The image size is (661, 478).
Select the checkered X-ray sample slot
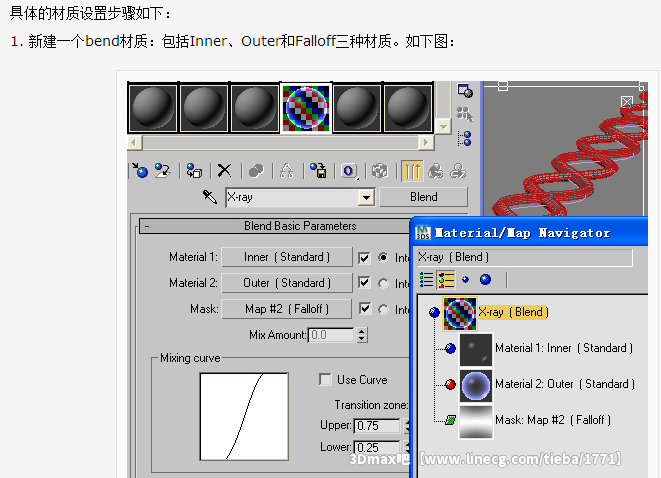click(x=306, y=107)
